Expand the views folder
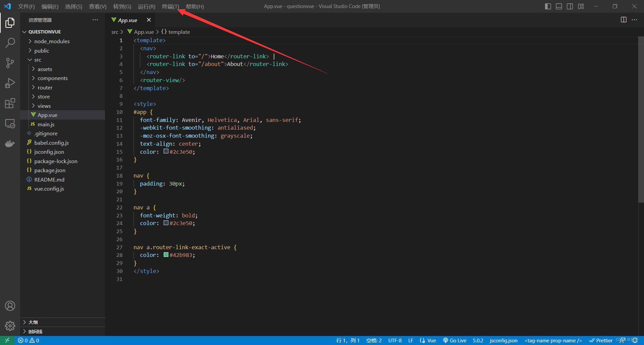The width and height of the screenshot is (644, 345). [x=62, y=106]
